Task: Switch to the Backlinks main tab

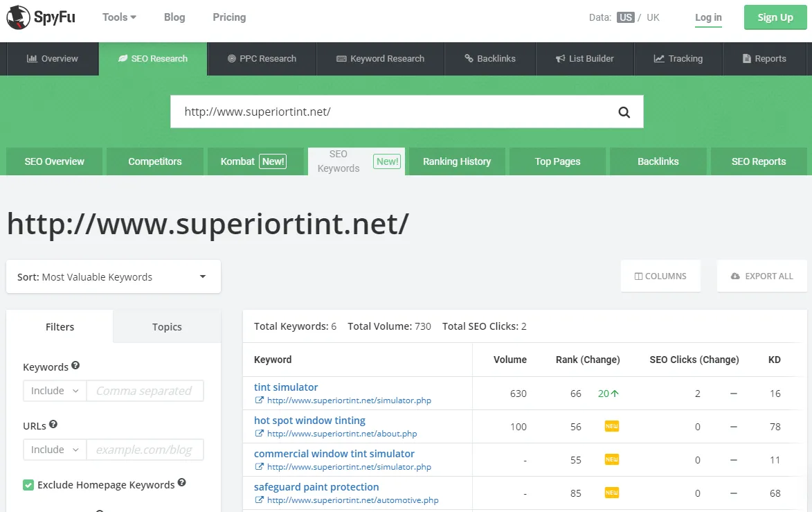Action: 489,59
